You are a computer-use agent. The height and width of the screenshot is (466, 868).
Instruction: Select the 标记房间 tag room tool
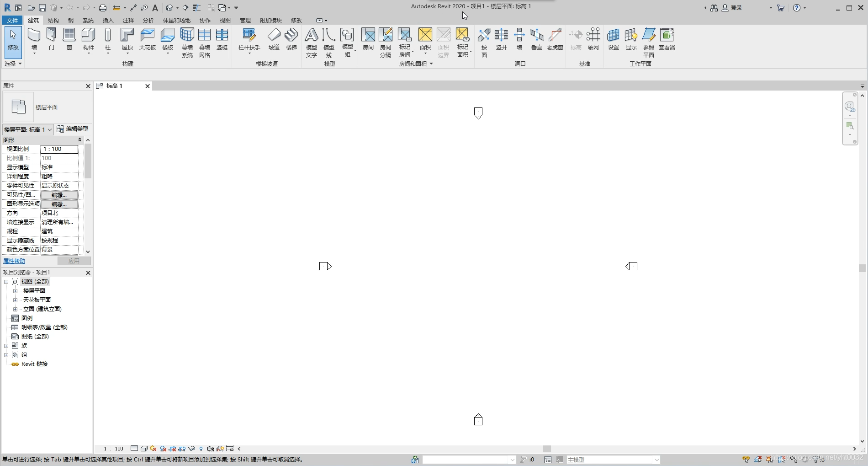(405, 43)
